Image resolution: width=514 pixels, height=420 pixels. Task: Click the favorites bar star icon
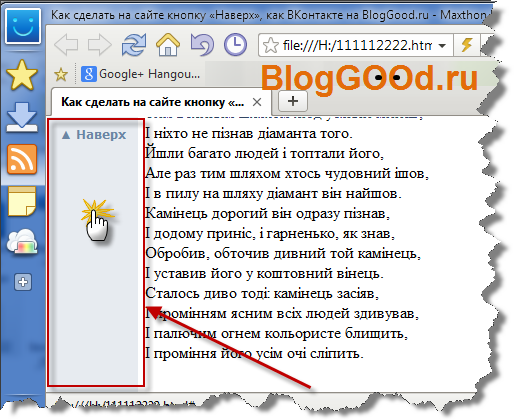[61, 74]
